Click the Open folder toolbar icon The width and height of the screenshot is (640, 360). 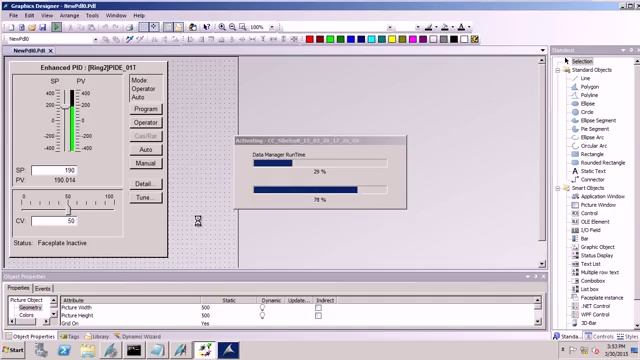(32, 27)
